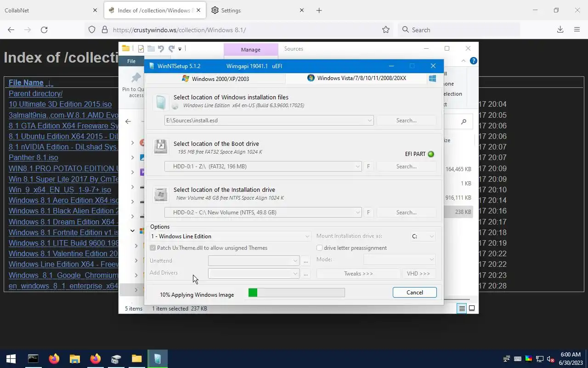Browse for drivers with ... button
Screen dimensions: 588x368
[305, 274]
